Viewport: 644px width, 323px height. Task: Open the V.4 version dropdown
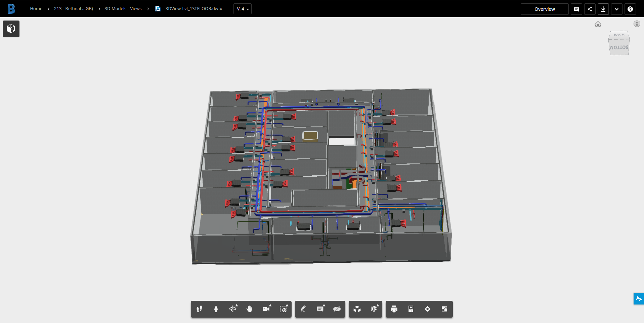coord(242,9)
